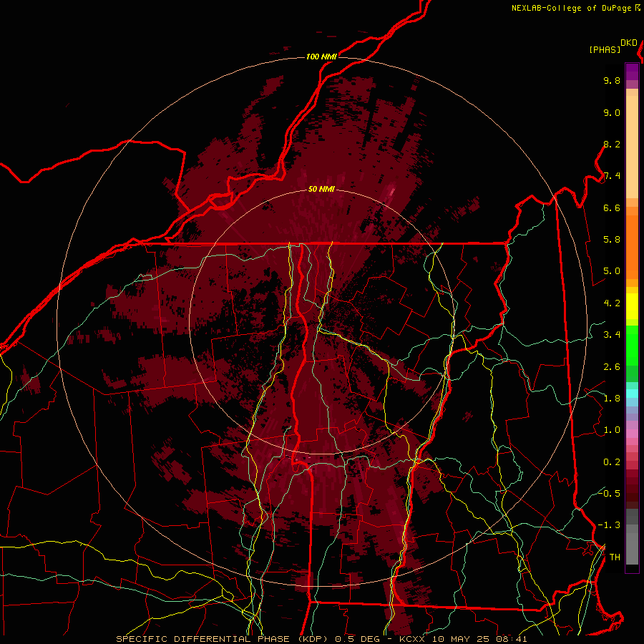Click the 9.0 value on color scale
This screenshot has width=644, height=644.
click(x=612, y=112)
